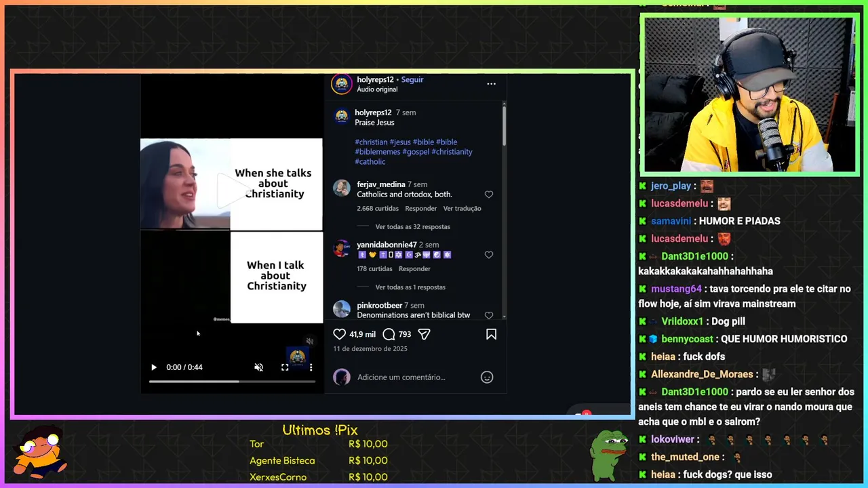Like the yannidabonnie47 comment
Viewport: 868px width, 488px height.
(x=489, y=255)
